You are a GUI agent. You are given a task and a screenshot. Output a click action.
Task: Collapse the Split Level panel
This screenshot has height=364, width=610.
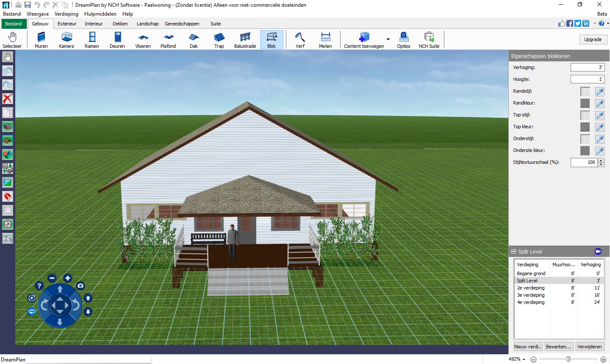(x=513, y=251)
